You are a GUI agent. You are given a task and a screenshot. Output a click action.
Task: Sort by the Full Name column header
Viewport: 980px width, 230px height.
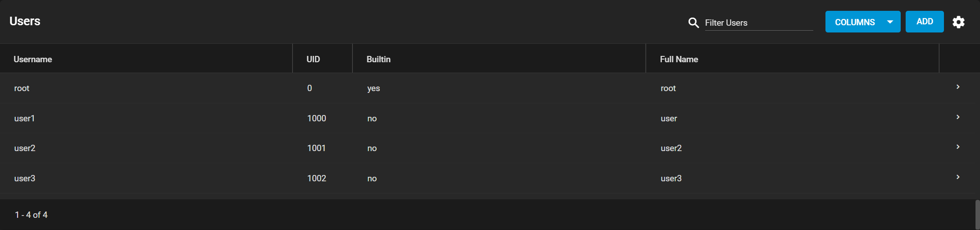click(679, 59)
